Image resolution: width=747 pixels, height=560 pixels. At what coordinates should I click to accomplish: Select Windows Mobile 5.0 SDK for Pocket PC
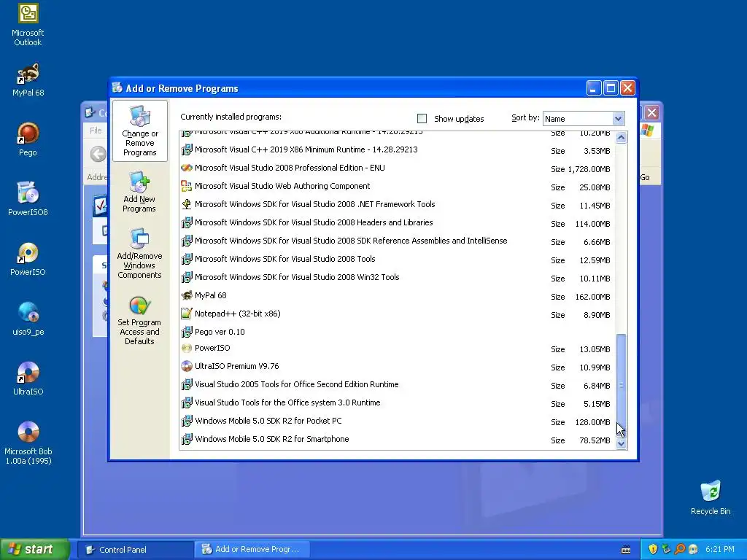pos(396,421)
